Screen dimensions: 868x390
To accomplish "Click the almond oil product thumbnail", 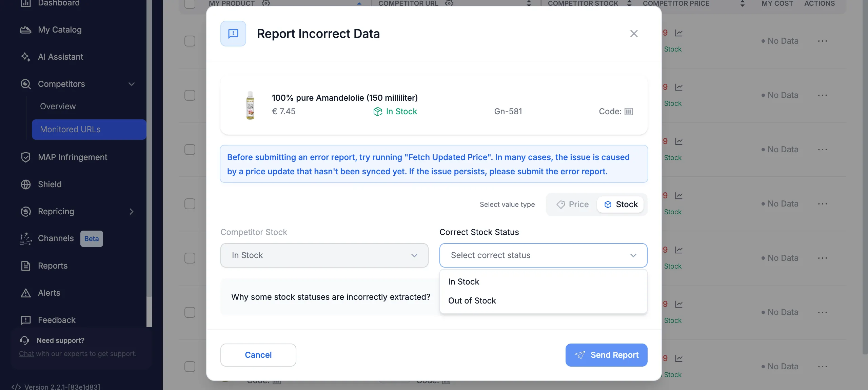I will click(x=250, y=105).
